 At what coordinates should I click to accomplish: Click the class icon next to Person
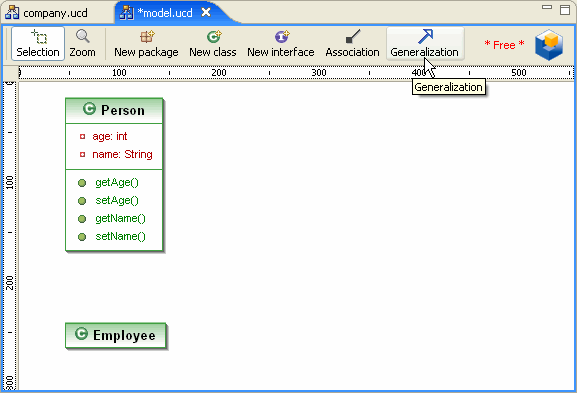(89, 109)
